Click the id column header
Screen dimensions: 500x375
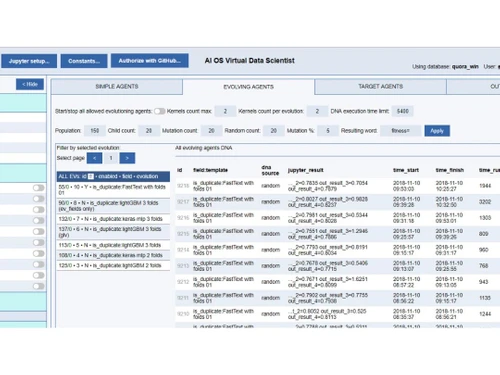(179, 170)
